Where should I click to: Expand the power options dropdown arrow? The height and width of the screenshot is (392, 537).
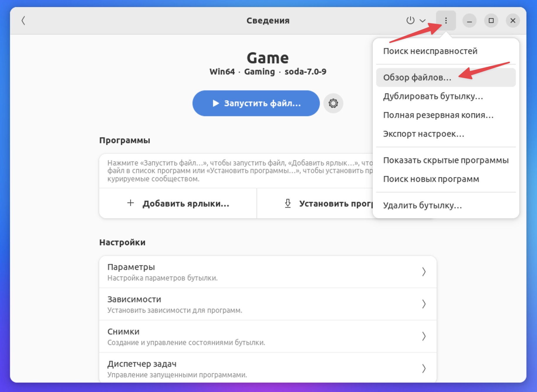tap(423, 21)
